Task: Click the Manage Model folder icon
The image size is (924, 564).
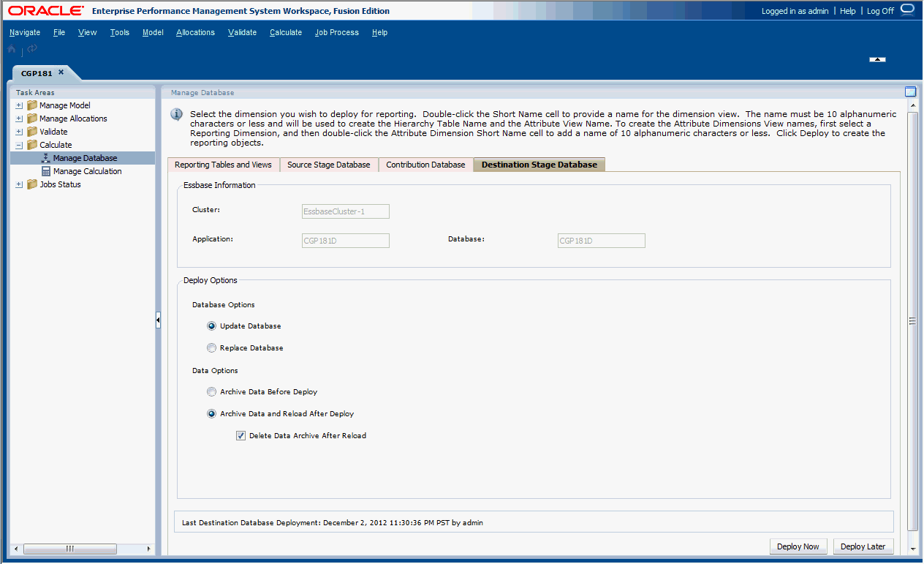Action: point(32,105)
